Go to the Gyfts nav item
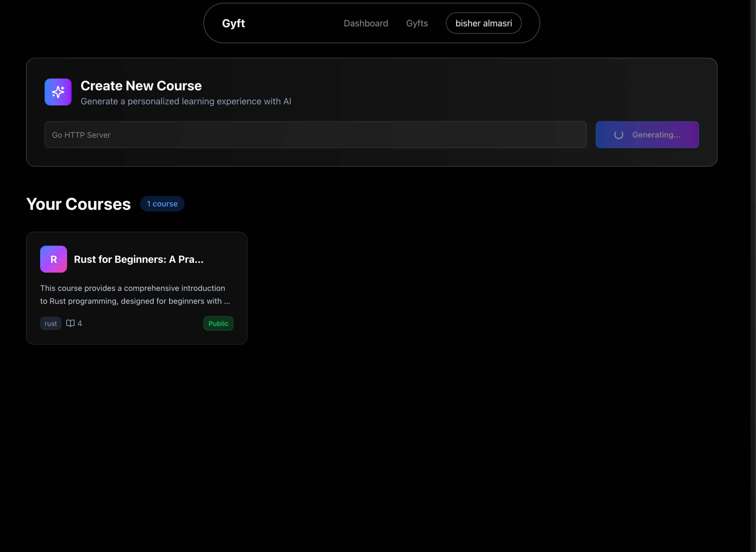This screenshot has height=552, width=756. (x=417, y=24)
